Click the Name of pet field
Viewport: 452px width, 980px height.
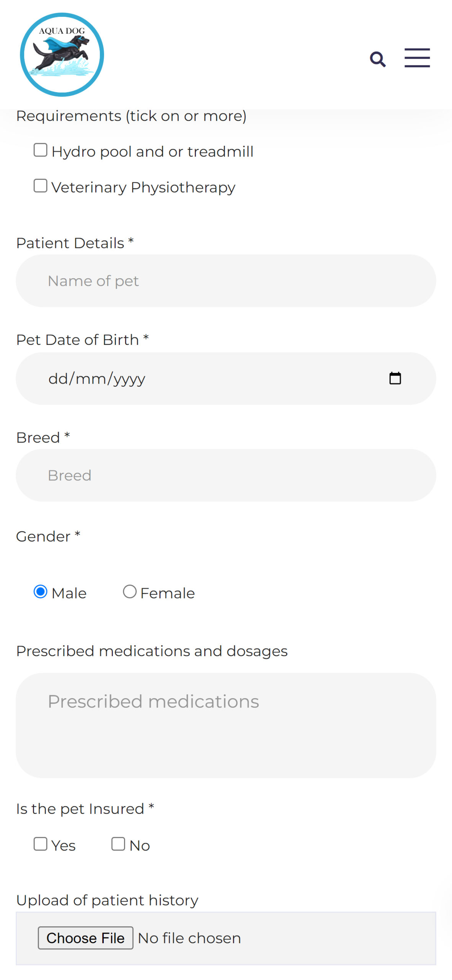(x=226, y=281)
